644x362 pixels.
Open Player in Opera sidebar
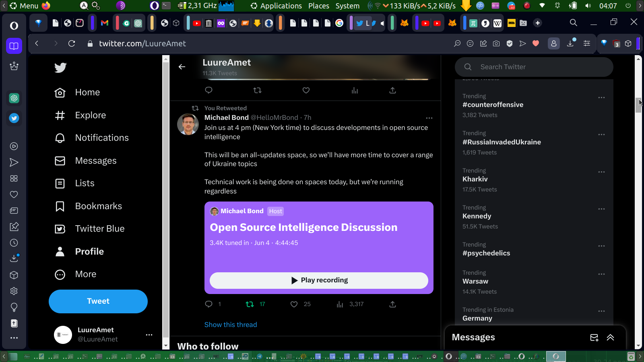tap(14, 146)
